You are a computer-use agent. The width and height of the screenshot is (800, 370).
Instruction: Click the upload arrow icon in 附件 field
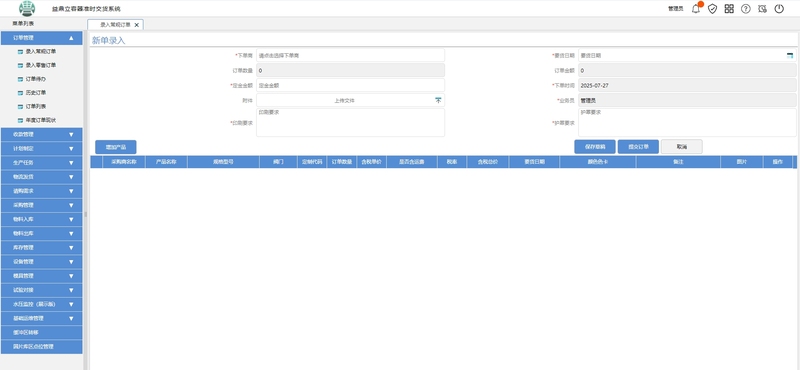tap(438, 101)
